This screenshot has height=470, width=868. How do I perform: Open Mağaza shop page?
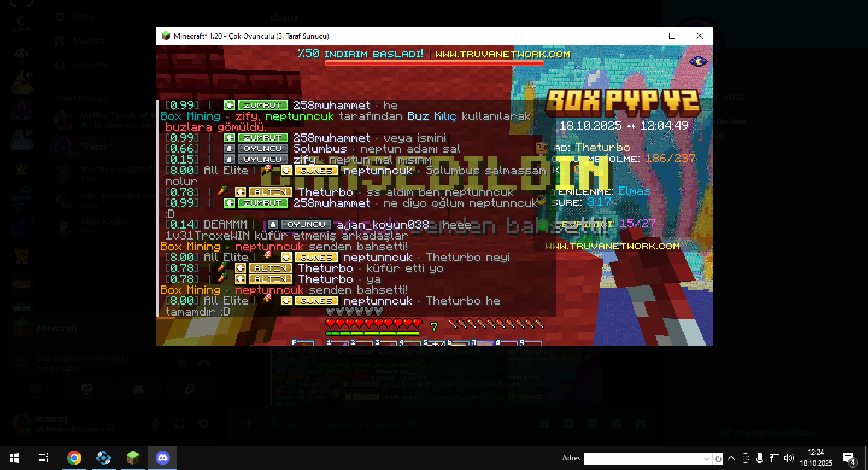click(x=88, y=41)
